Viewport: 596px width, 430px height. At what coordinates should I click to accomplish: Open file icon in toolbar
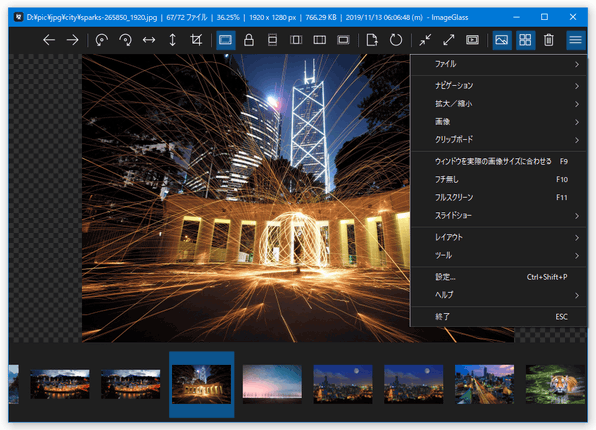(x=372, y=40)
